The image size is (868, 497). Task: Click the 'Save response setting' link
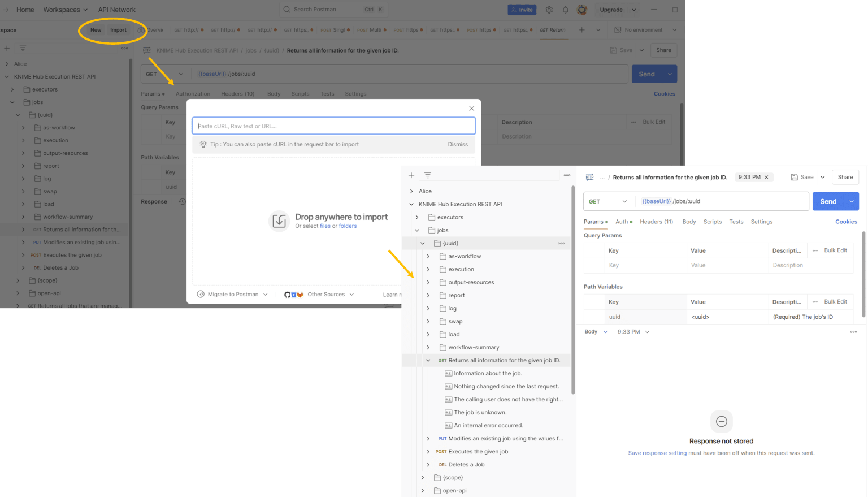click(x=657, y=453)
